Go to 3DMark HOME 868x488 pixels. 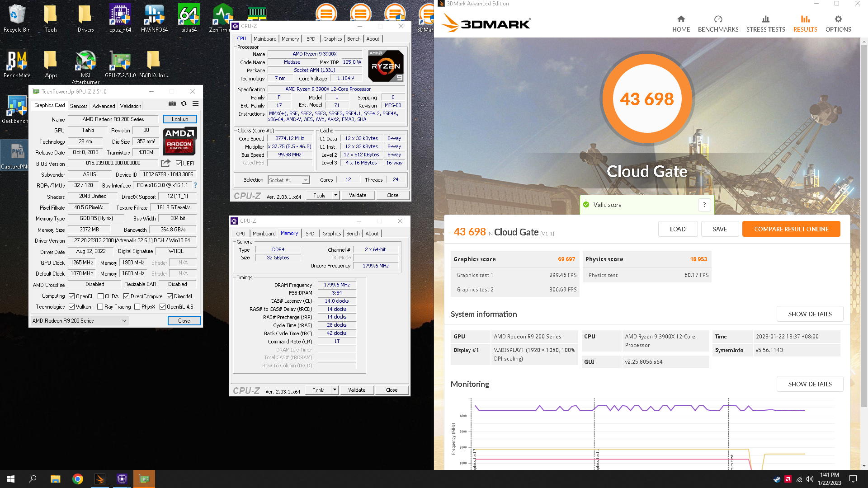[x=681, y=23]
